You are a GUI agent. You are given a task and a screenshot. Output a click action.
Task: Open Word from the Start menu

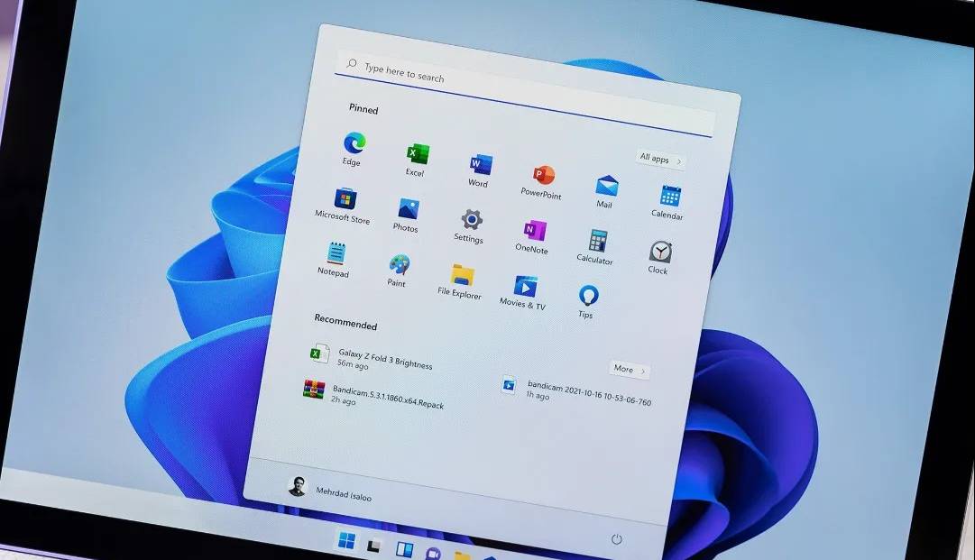[480, 166]
